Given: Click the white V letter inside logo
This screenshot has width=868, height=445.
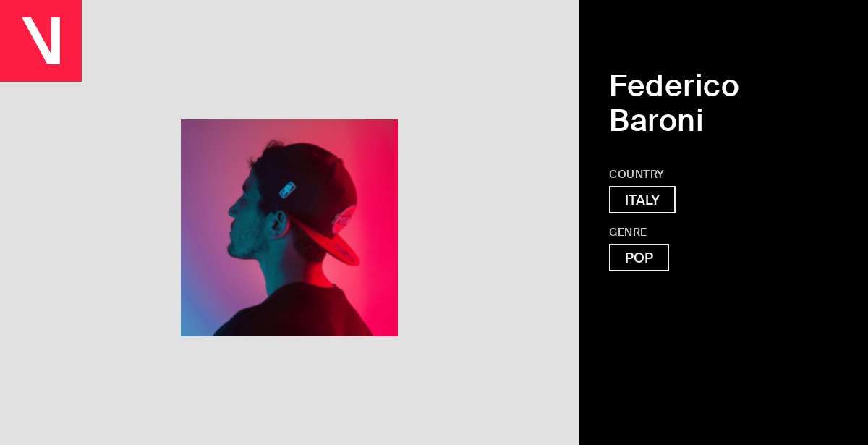Looking at the screenshot, I should pos(41,41).
